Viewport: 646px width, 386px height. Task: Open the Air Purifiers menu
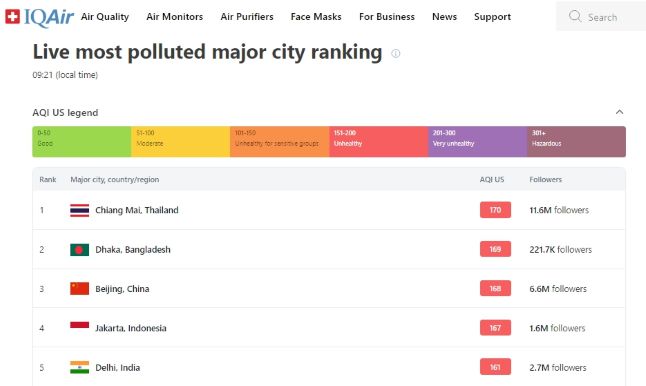247,17
